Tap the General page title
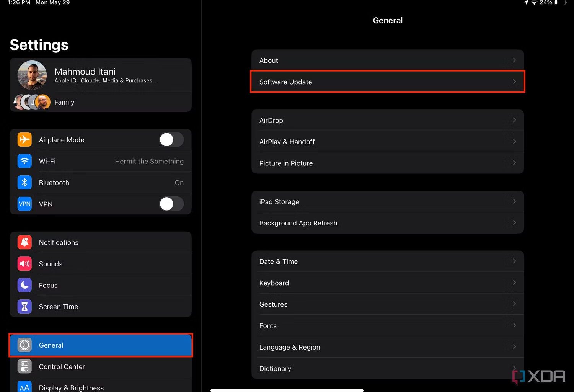The height and width of the screenshot is (392, 574). click(x=388, y=20)
